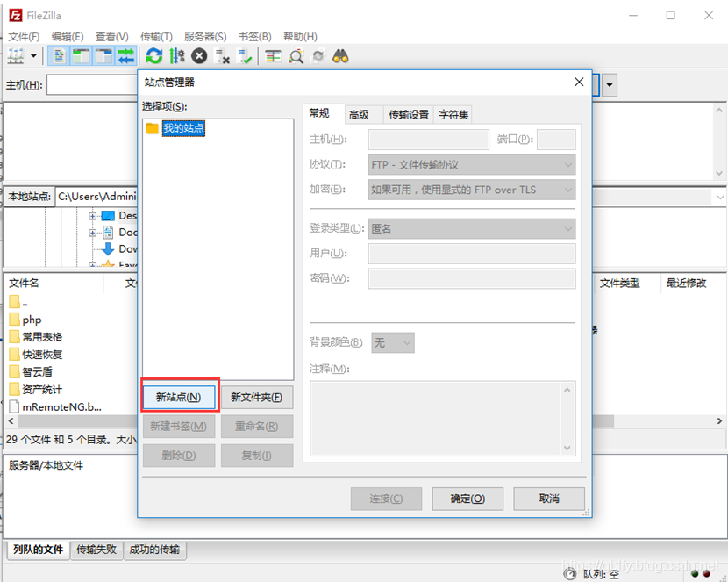Open the php folder in local list
The width and height of the screenshot is (728, 582).
tap(32, 320)
